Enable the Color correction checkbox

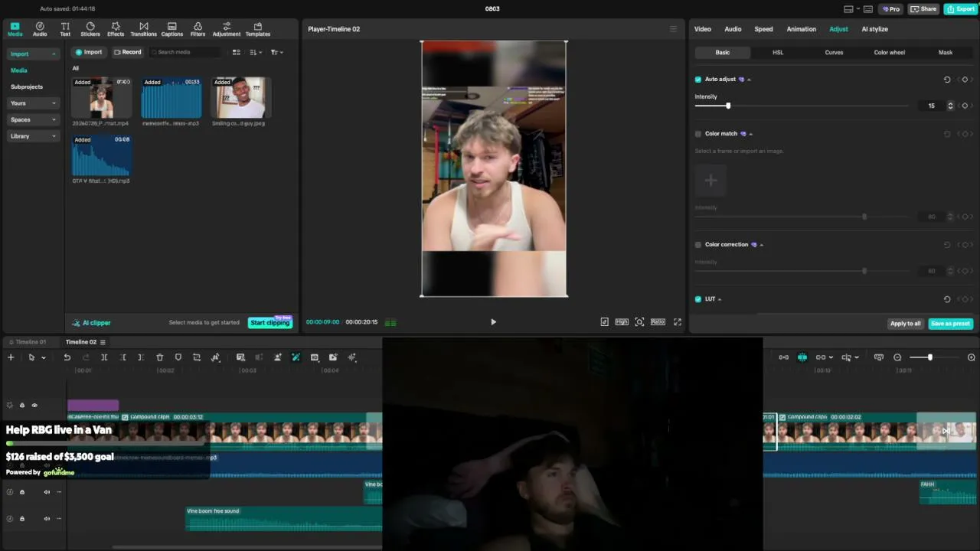[698, 245]
